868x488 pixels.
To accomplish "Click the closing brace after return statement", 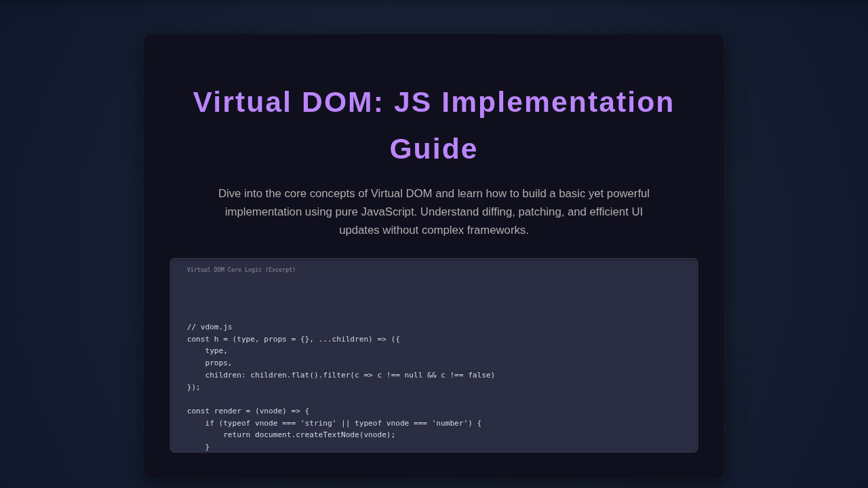I will (x=207, y=447).
